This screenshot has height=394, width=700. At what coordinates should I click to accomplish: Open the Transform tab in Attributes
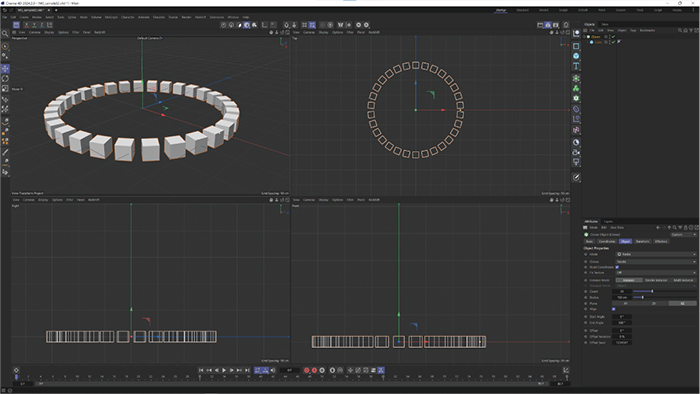[x=642, y=241]
